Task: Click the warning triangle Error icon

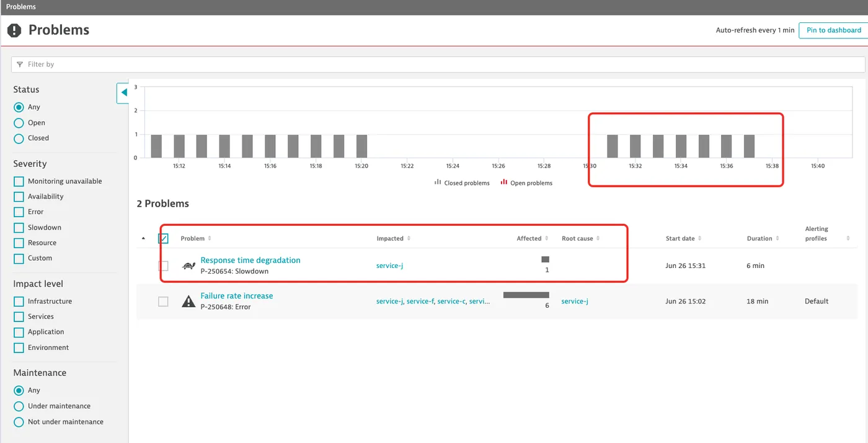Action: tap(188, 302)
